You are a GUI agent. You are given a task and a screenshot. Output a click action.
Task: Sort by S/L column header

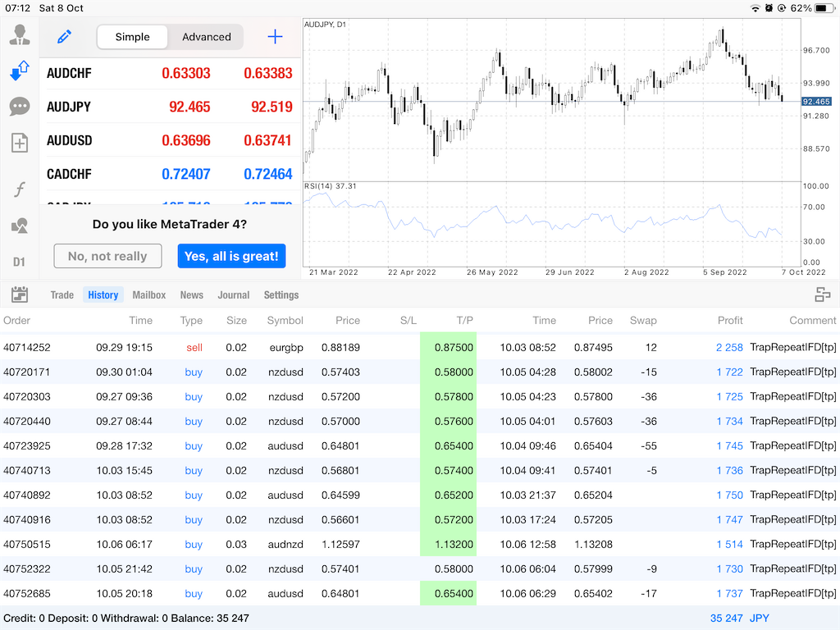point(409,321)
